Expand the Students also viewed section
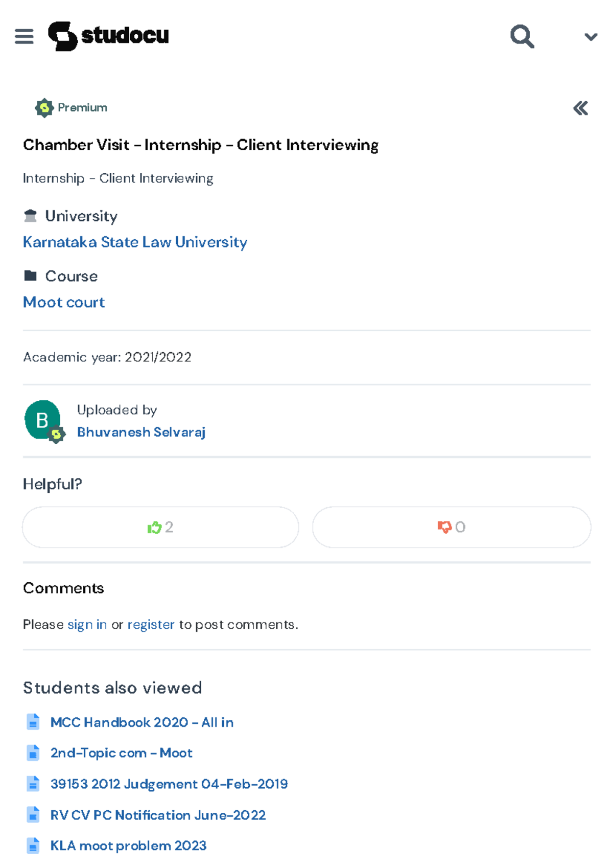613x868 pixels. (x=112, y=688)
